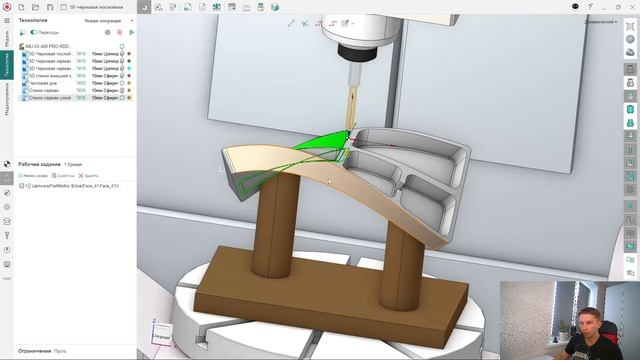
Task: Click the crimson color dot of 3D стенки row
Action: click(129, 76)
